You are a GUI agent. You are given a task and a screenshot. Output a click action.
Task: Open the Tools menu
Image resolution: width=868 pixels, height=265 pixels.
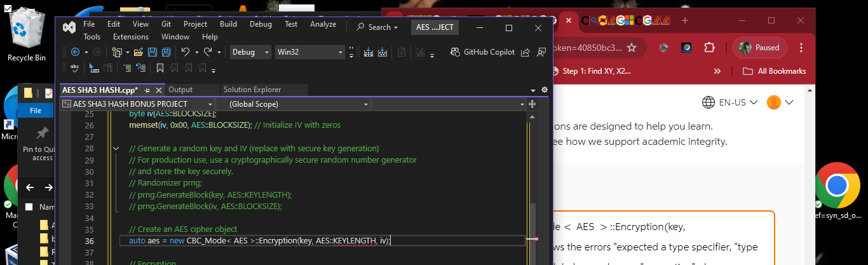tap(92, 37)
